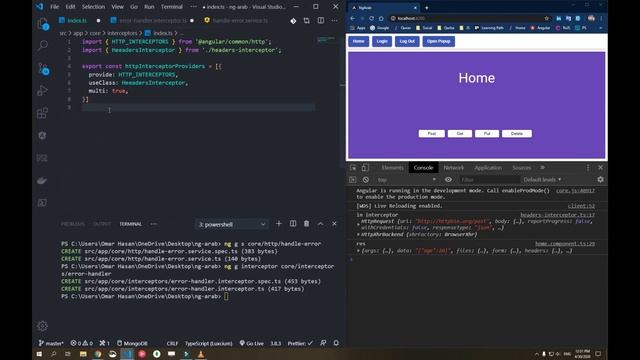Open DevTools console settings gear
The width and height of the screenshot is (640, 360).
point(600,180)
